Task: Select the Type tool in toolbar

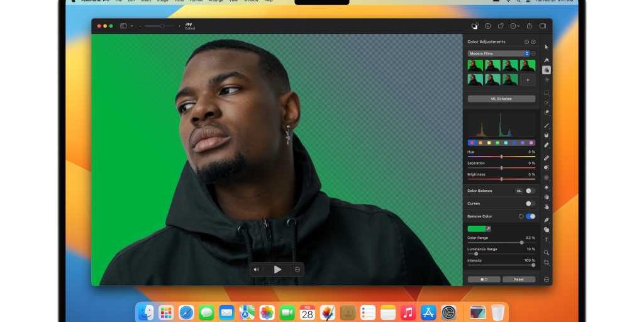Action: pyautogui.click(x=547, y=240)
